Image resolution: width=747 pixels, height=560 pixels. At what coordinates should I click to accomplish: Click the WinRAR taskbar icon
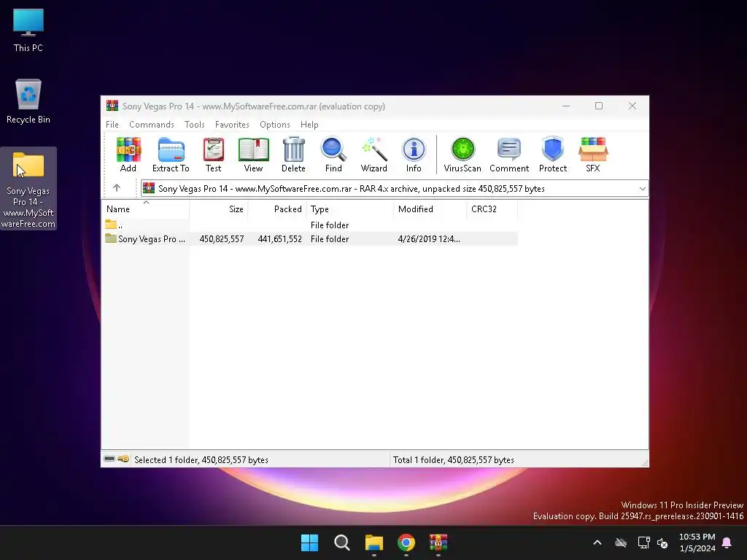(x=438, y=542)
